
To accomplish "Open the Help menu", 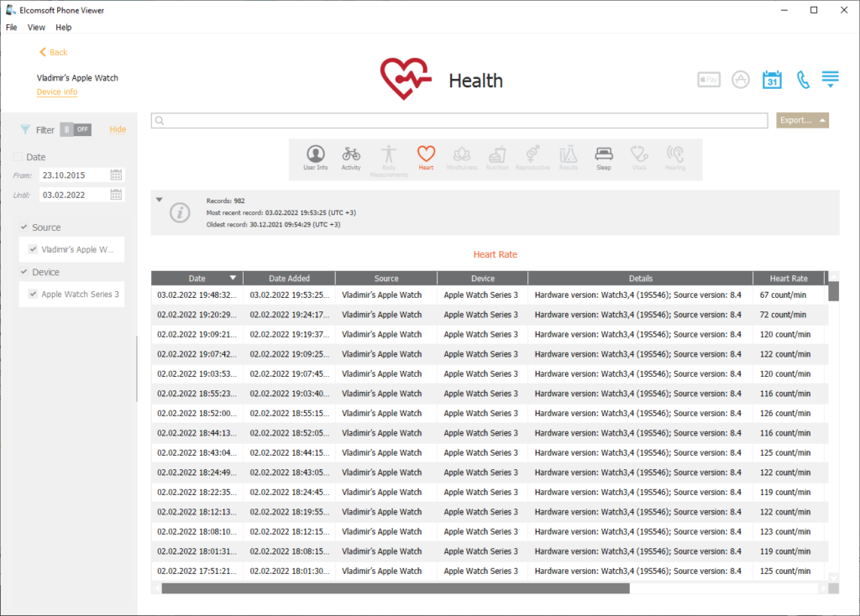I will click(x=64, y=28).
